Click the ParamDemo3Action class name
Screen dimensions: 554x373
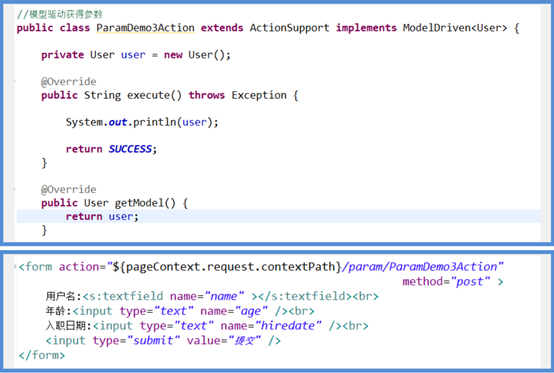145,28
